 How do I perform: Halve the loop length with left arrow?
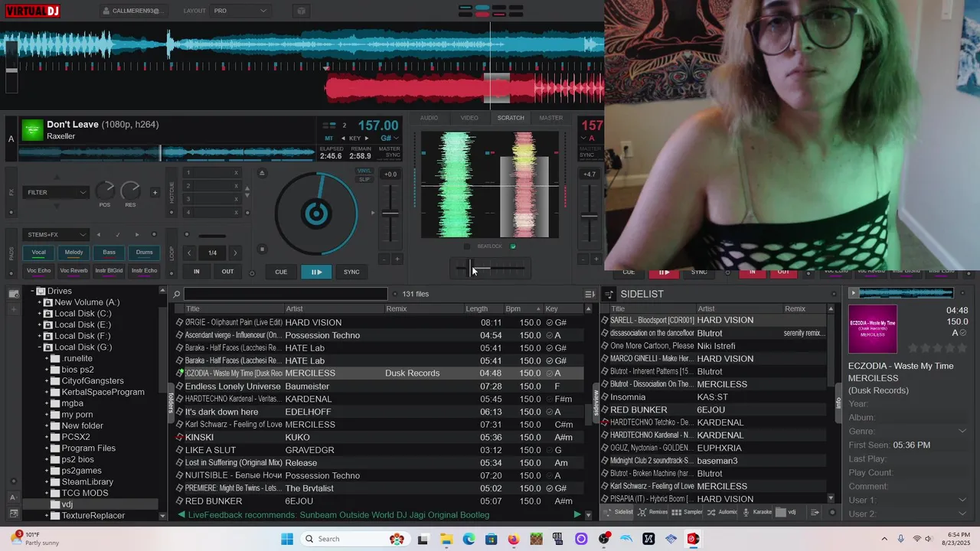tap(189, 253)
